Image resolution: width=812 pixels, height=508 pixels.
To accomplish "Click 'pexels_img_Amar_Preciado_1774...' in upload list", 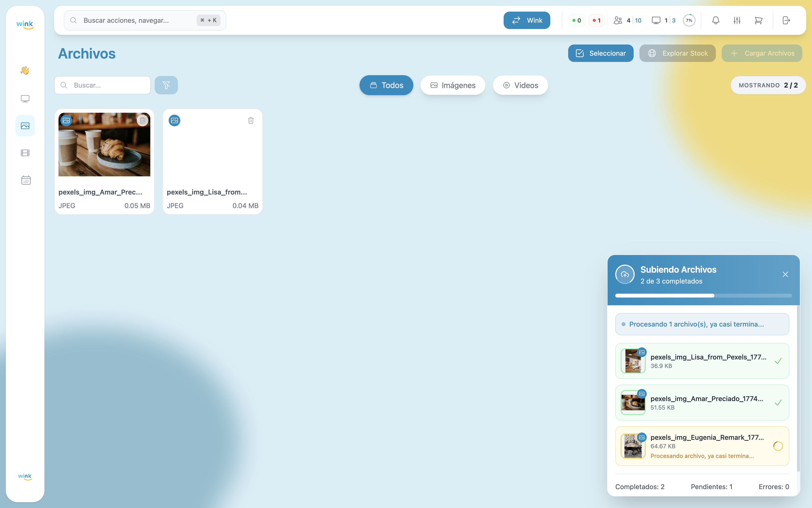I will (707, 399).
